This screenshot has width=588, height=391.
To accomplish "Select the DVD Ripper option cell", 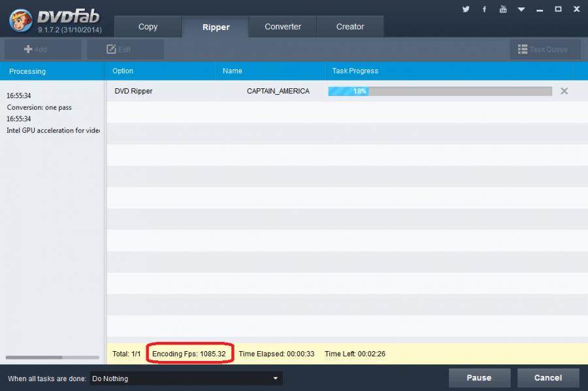I will coord(133,91).
